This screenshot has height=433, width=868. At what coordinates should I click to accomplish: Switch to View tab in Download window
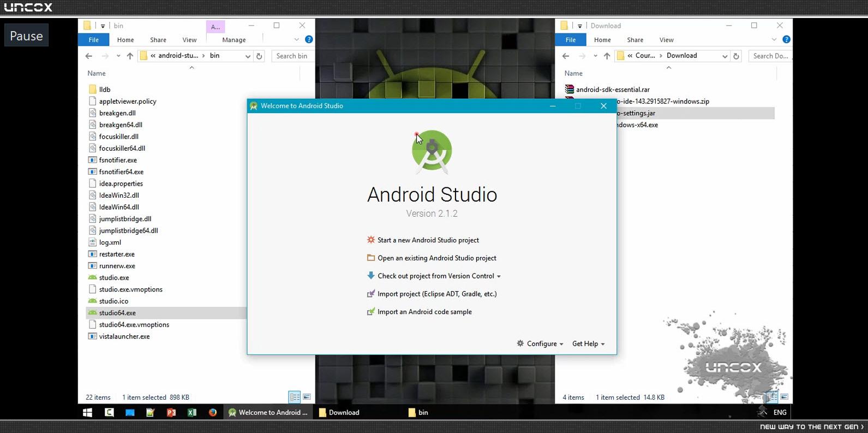pos(667,40)
